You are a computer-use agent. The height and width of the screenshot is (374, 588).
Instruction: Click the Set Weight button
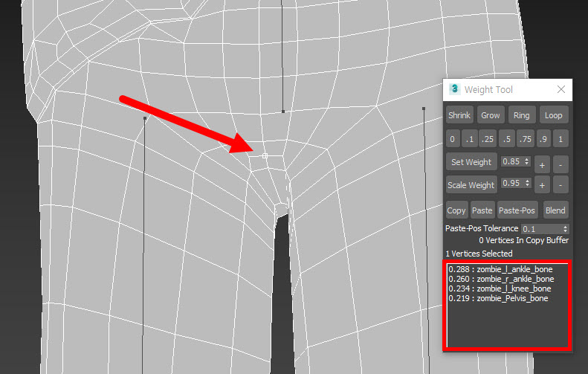coord(471,162)
